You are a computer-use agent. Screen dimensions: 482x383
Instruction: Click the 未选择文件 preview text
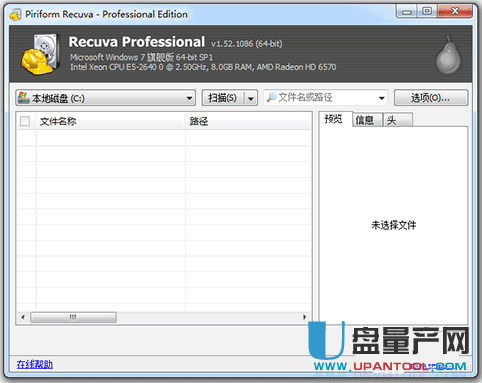[394, 225]
